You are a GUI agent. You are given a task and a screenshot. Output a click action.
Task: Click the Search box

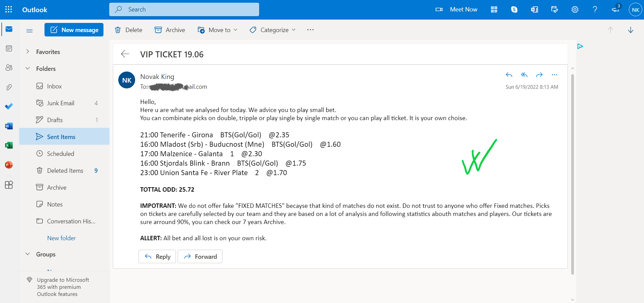click(x=184, y=9)
